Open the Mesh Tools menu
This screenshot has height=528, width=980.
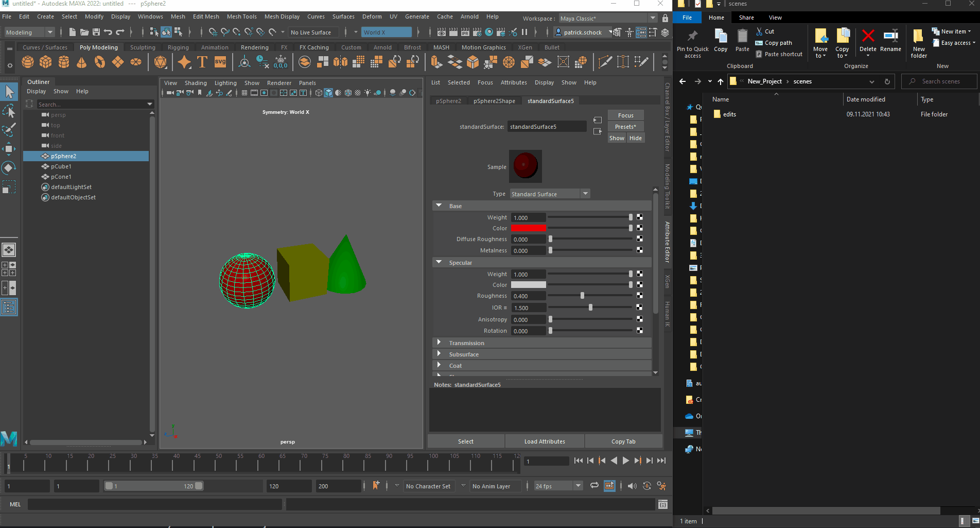[242, 16]
